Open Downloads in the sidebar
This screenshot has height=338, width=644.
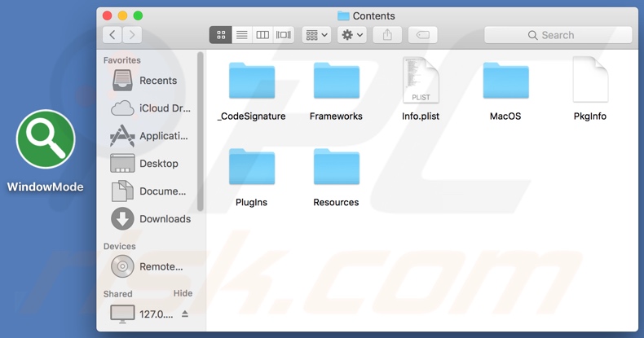click(x=149, y=218)
